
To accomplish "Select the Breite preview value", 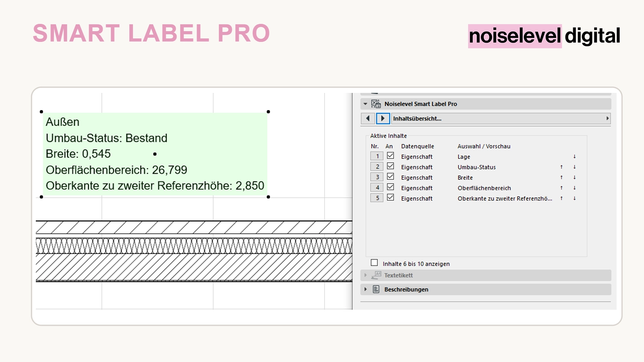I will pyautogui.click(x=465, y=178).
